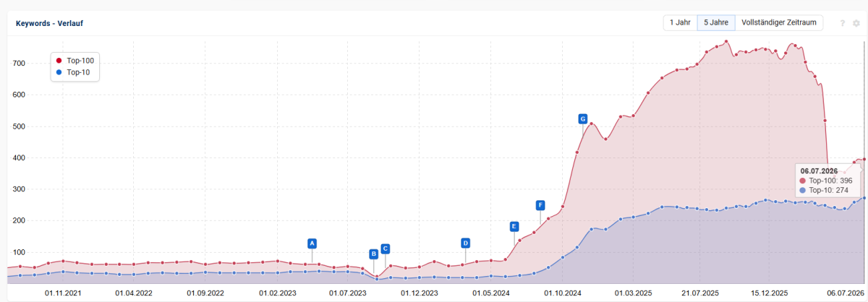This screenshot has width=868, height=302.
Task: Click the Keywords - Verlauf title
Action: (x=50, y=23)
